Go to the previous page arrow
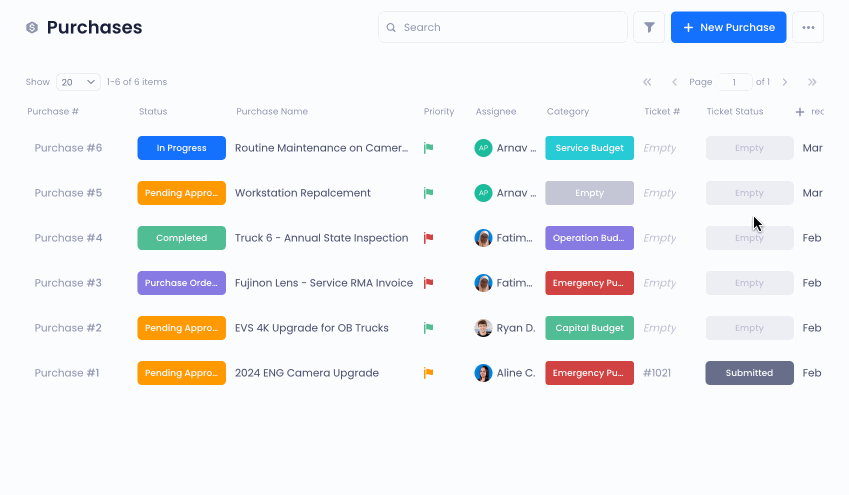The height and width of the screenshot is (495, 849). pos(674,82)
